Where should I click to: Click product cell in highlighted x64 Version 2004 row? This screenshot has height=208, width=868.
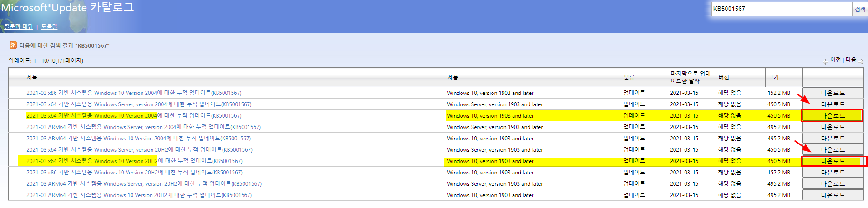[x=490, y=115]
